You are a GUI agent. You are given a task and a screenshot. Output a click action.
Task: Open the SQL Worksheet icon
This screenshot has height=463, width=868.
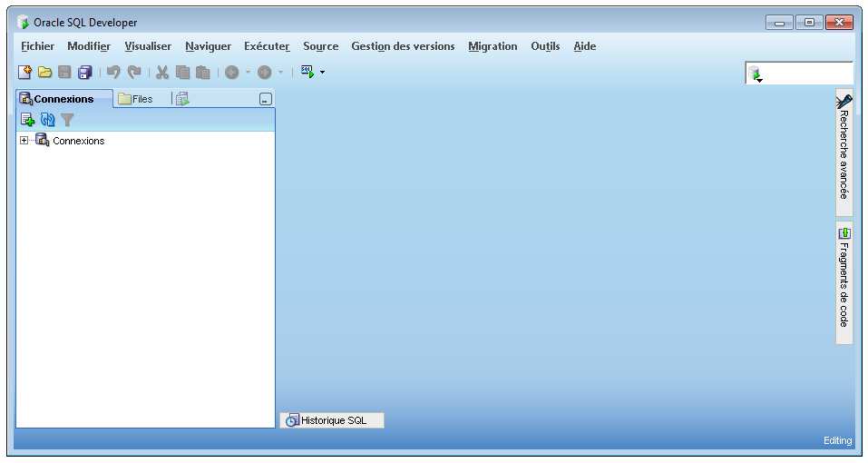[307, 72]
